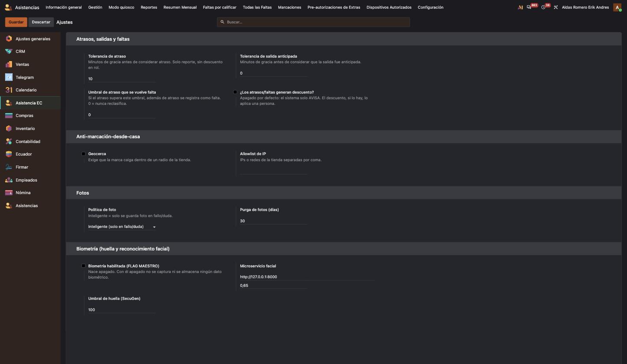Click the Allowlist de IP field
Screen dimensions: 627x364
273,171
